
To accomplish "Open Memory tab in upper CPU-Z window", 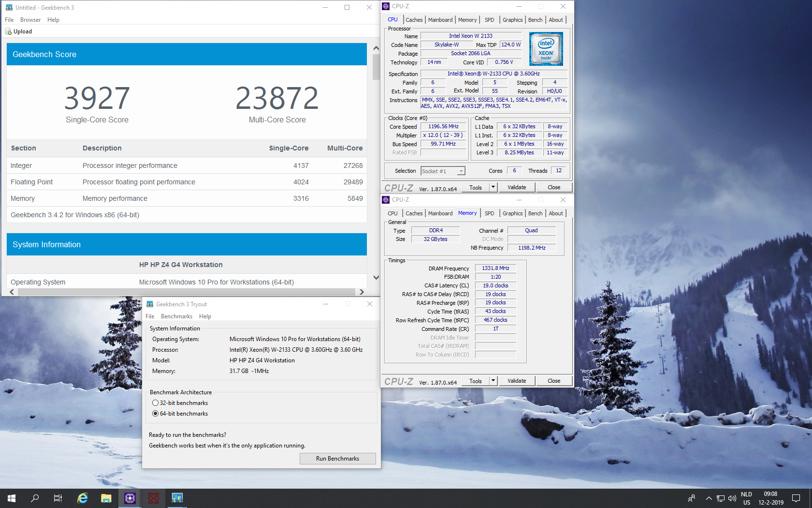I will [467, 20].
